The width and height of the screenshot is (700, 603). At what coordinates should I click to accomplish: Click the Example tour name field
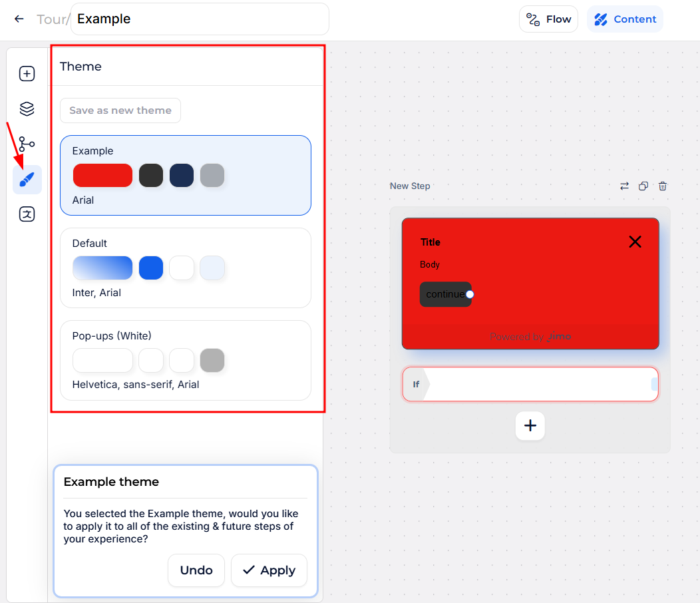coord(200,19)
